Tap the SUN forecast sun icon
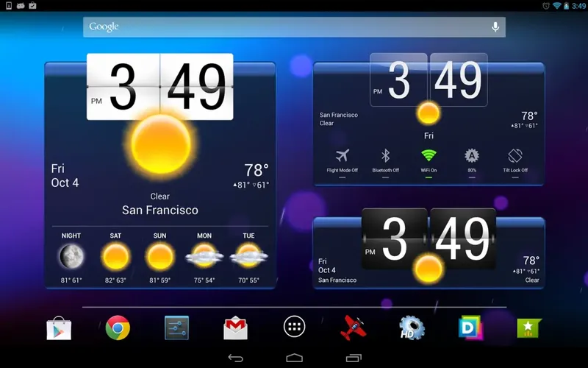 click(159, 256)
